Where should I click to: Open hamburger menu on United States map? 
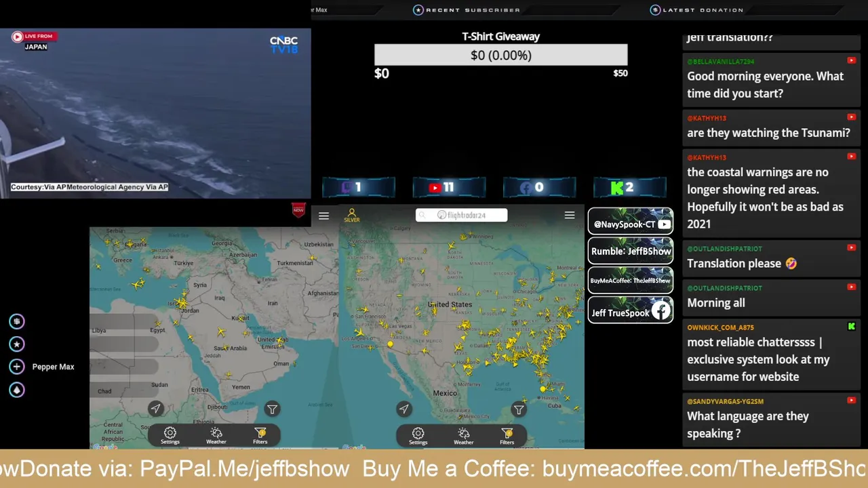570,215
